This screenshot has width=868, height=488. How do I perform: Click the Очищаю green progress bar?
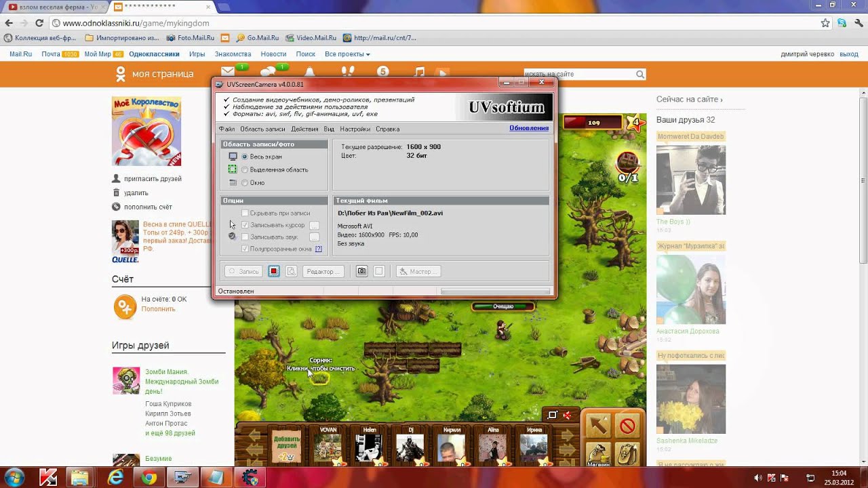(503, 306)
